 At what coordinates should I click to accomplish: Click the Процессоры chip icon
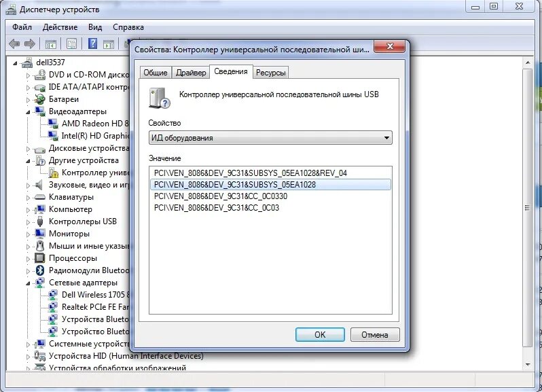(x=40, y=258)
